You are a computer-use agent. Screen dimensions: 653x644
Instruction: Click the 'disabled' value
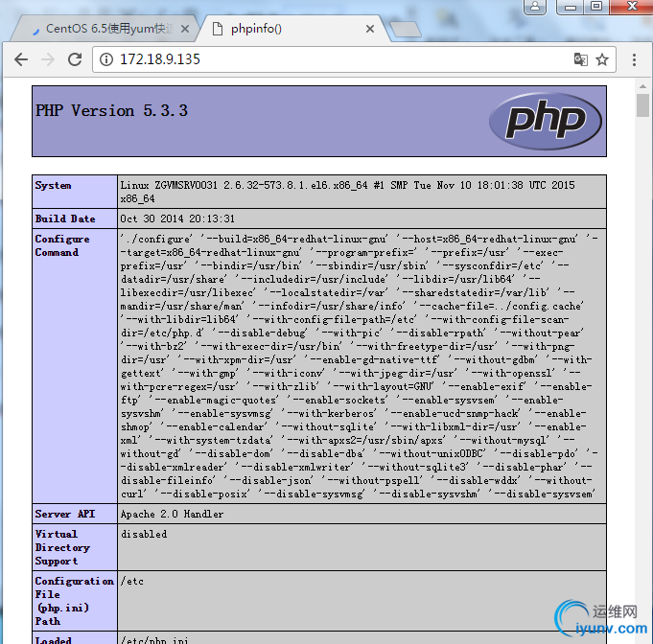coord(144,534)
